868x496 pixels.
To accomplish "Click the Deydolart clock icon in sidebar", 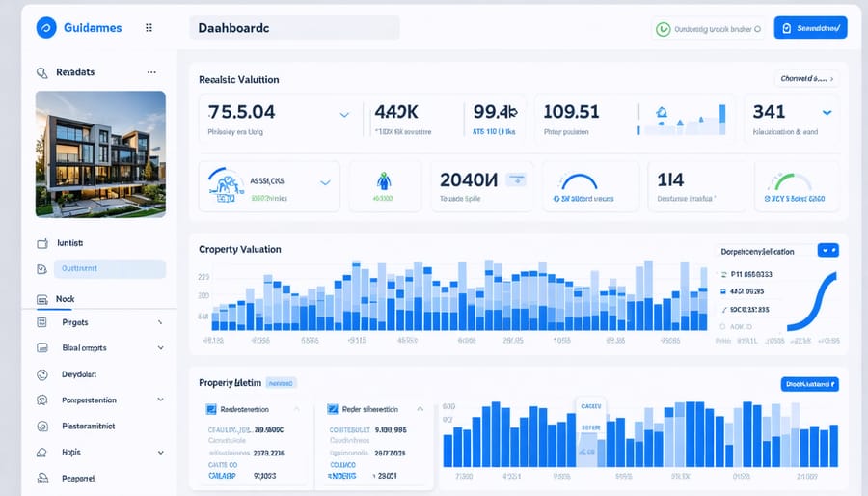I will click(x=41, y=374).
